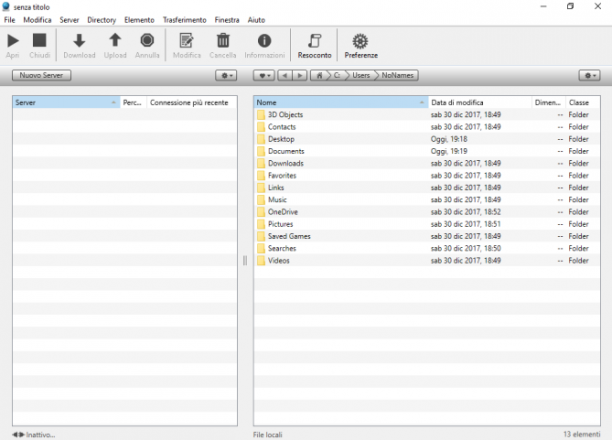Click the OneDrive folder icon

[261, 212]
